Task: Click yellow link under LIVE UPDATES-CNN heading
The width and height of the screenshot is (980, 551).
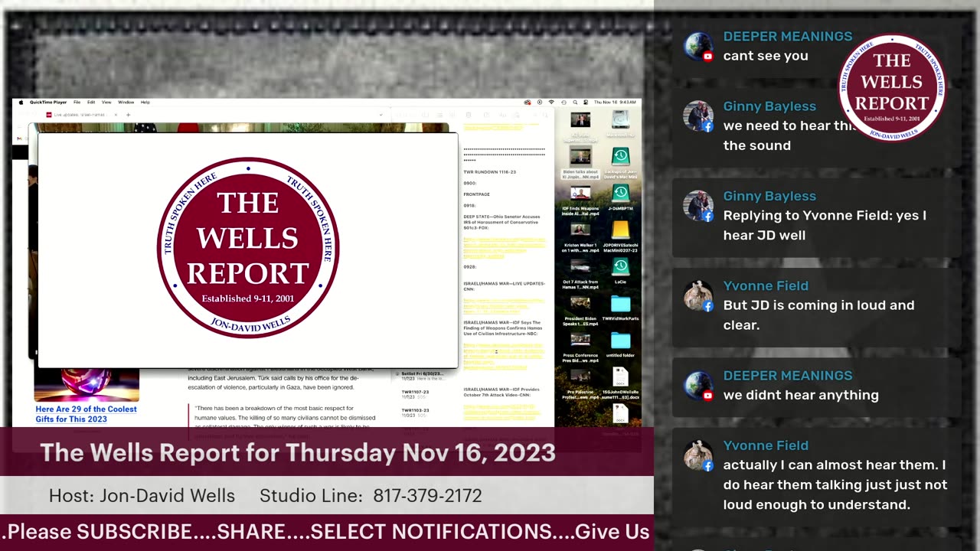Action: [x=504, y=307]
